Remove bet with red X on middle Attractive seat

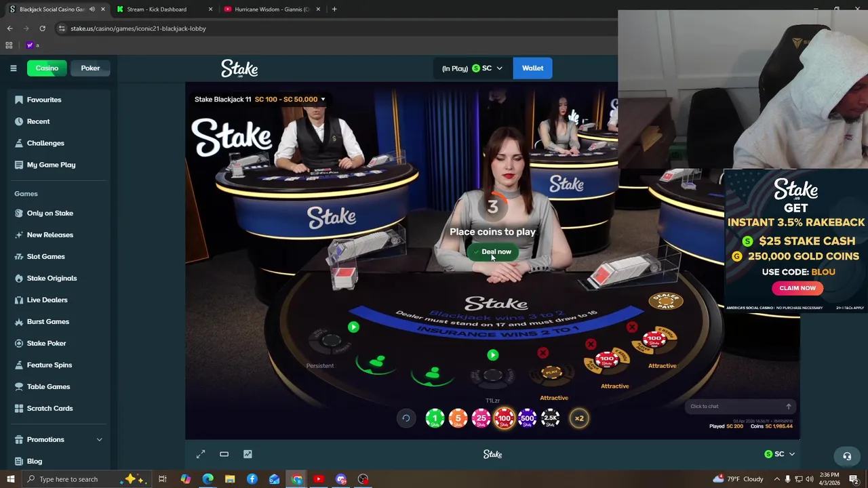point(591,344)
